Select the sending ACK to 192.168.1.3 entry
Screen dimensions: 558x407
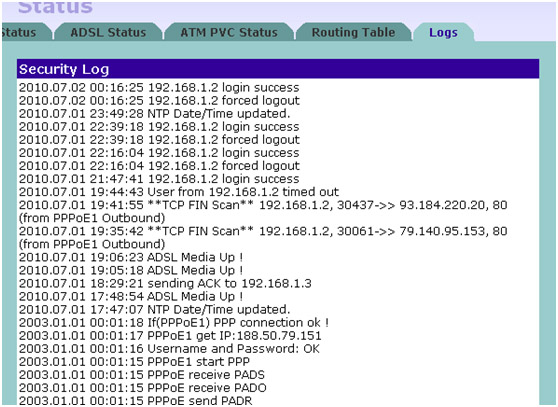click(x=165, y=284)
